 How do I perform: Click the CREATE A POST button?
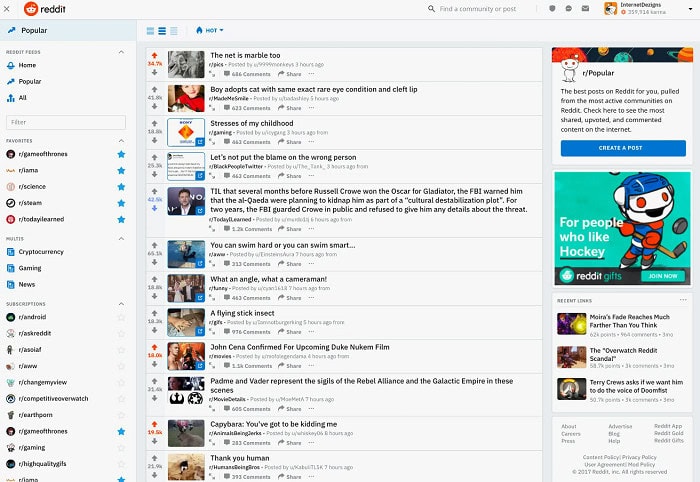click(623, 148)
